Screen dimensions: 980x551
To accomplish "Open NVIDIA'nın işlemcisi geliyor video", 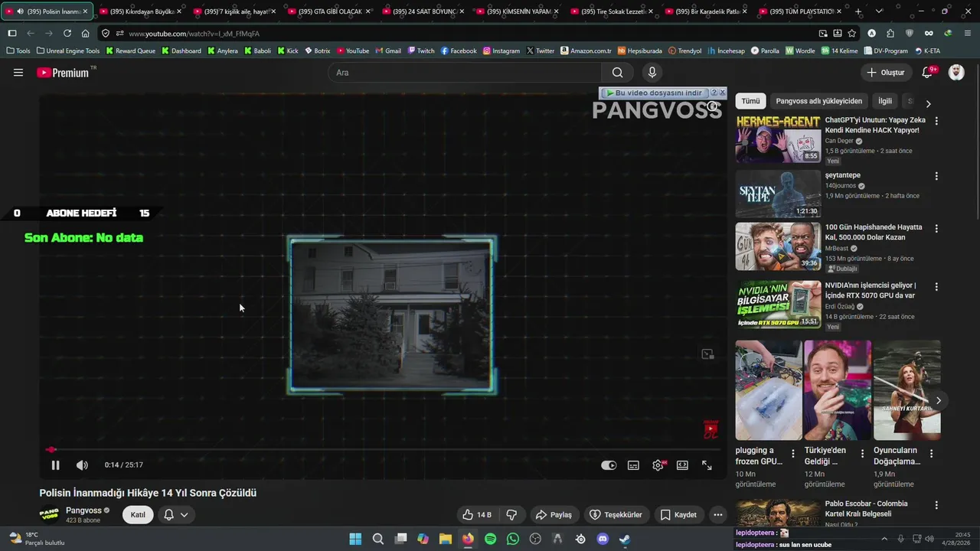I will pyautogui.click(x=778, y=305).
